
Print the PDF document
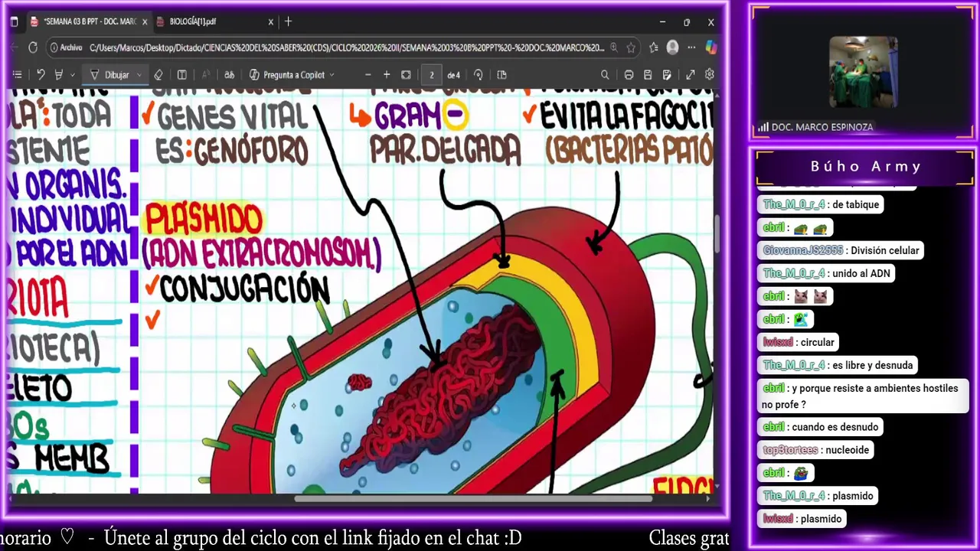[629, 74]
